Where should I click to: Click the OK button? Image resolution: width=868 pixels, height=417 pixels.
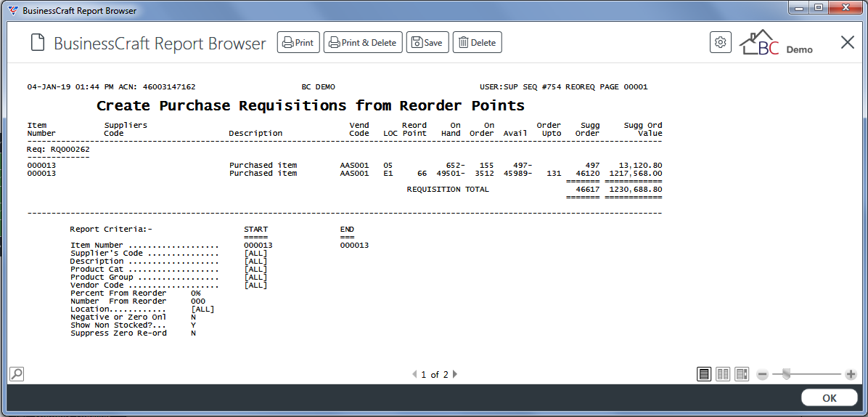(830, 397)
